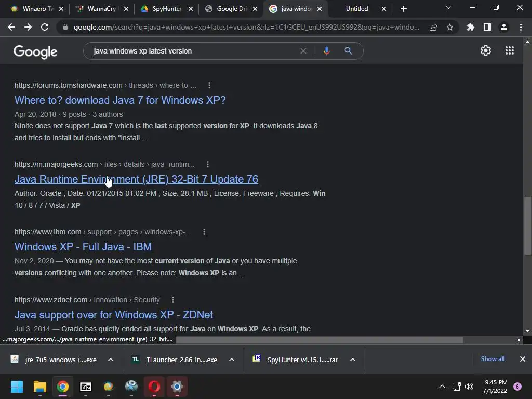532x399 pixels.
Task: Open the Google apps grid
Action: tap(510, 50)
